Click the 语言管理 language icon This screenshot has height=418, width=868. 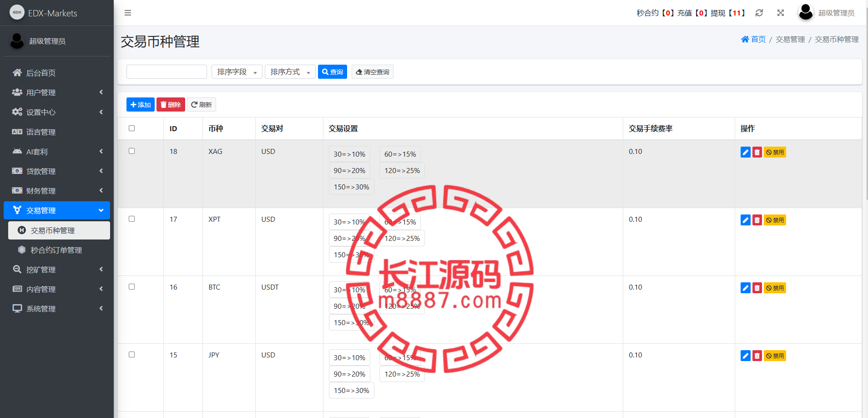pos(17,132)
